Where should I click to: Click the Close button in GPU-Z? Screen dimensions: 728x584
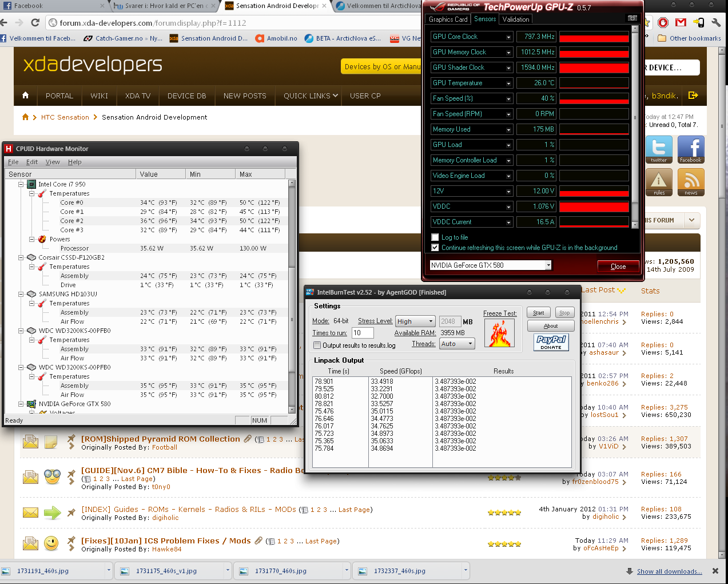[x=618, y=267]
